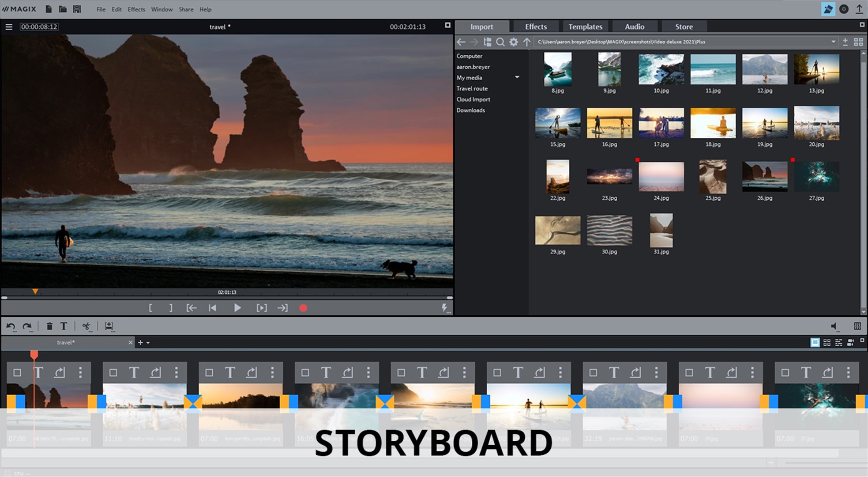The width and height of the screenshot is (868, 477).
Task: Click the storyboard red playhead marker
Action: pyautogui.click(x=34, y=354)
